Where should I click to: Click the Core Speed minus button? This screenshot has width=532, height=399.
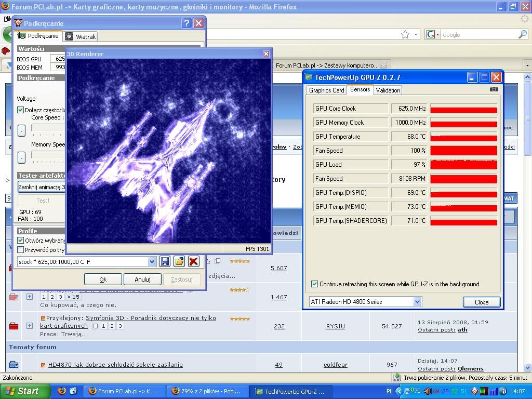(21, 131)
